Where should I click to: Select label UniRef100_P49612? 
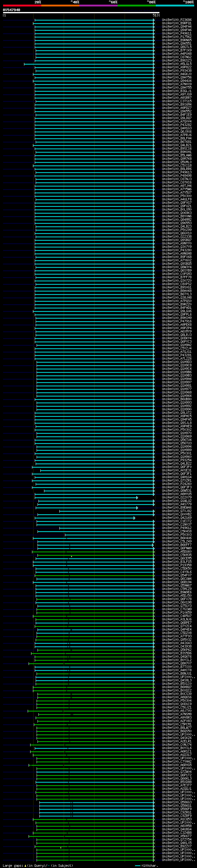[x=177, y=528]
